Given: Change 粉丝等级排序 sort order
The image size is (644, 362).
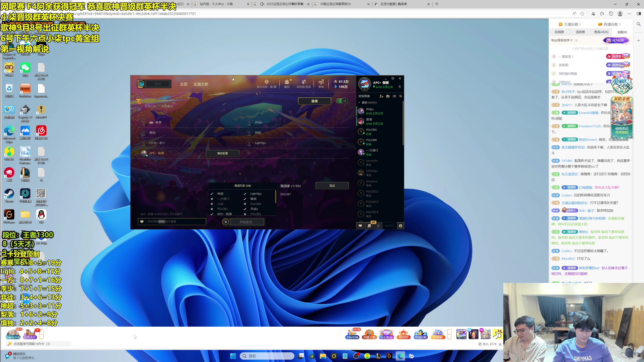Looking at the screenshot, I should click(x=562, y=40).
